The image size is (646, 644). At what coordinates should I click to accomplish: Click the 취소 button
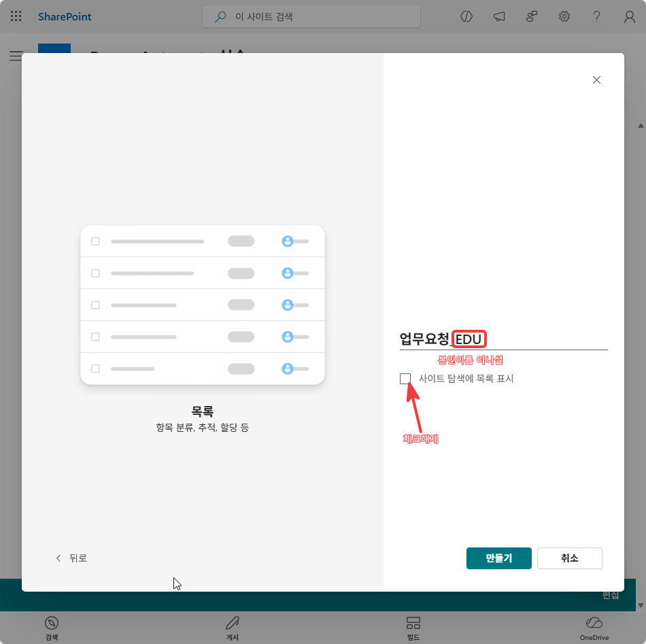(x=569, y=558)
